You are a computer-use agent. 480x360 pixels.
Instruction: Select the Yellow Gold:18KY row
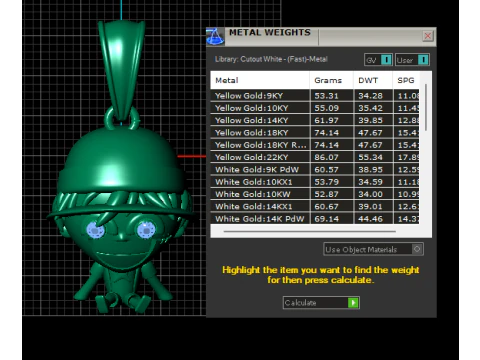(315, 133)
